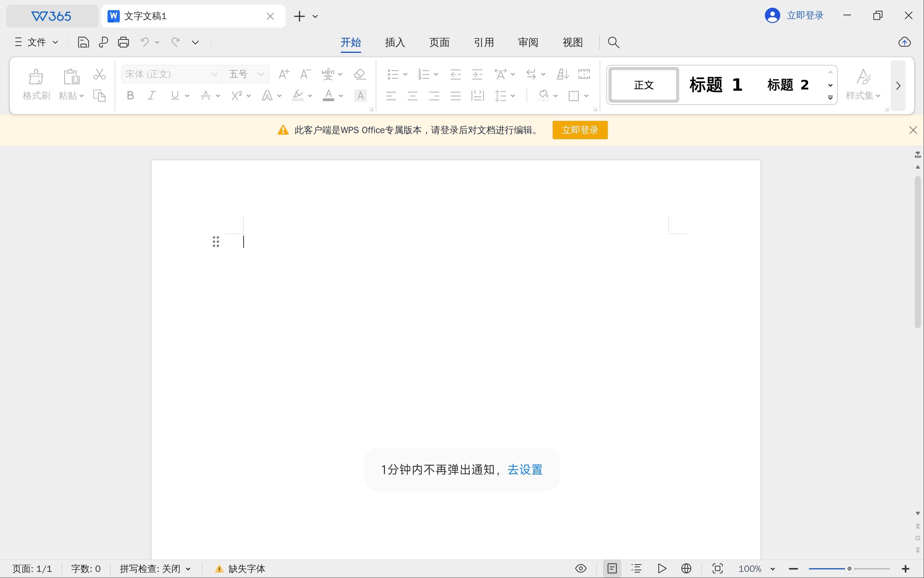This screenshot has width=924, height=578.
Task: Switch to the 视图 tab
Action: (573, 42)
